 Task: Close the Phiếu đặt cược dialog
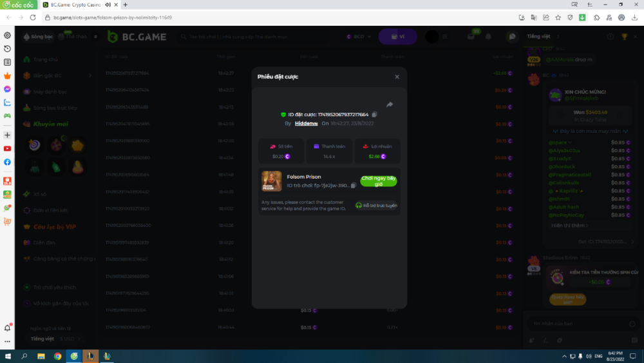click(397, 77)
